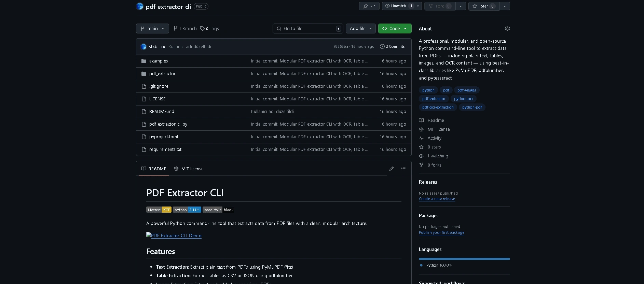Image resolution: width=644 pixels, height=284 pixels.
Task: Click the Fork button
Action: tap(440, 6)
